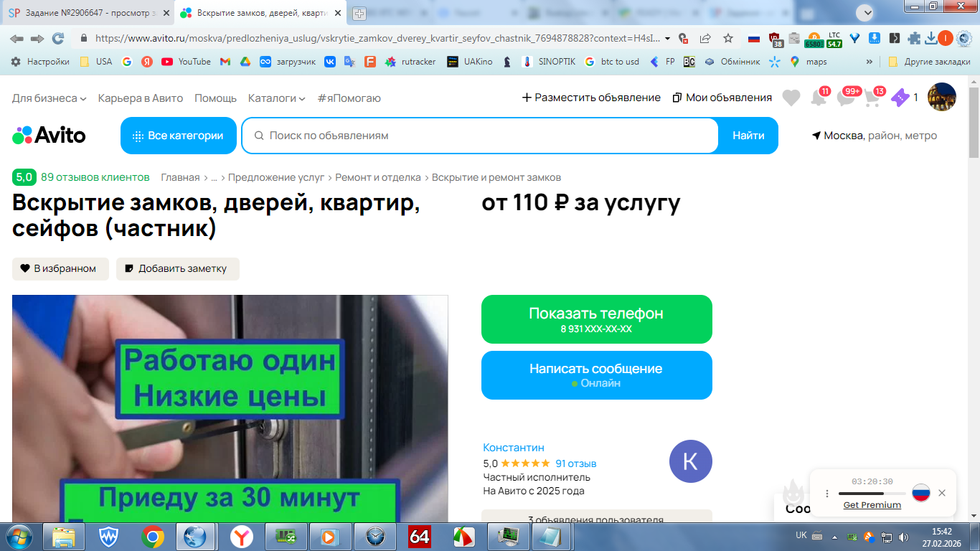Screen dimensions: 980x551
Task: Open Russian flag VPN extension icon
Action: click(753, 38)
